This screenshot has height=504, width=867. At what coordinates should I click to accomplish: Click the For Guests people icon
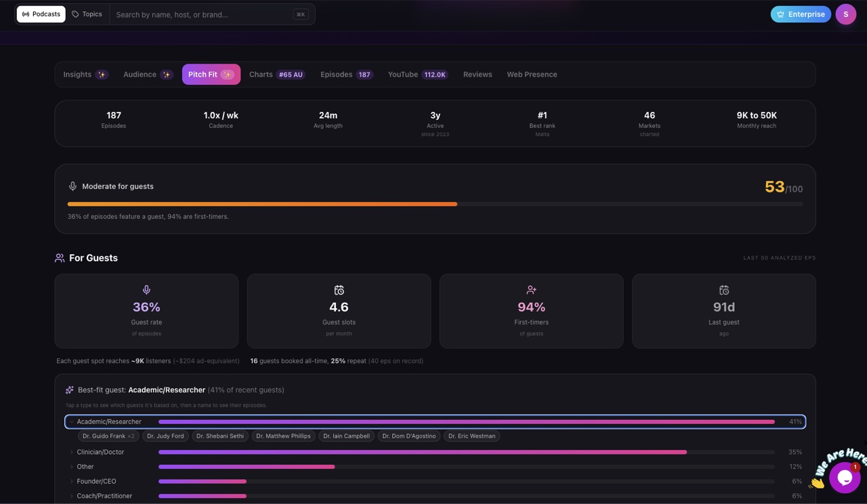click(x=60, y=258)
